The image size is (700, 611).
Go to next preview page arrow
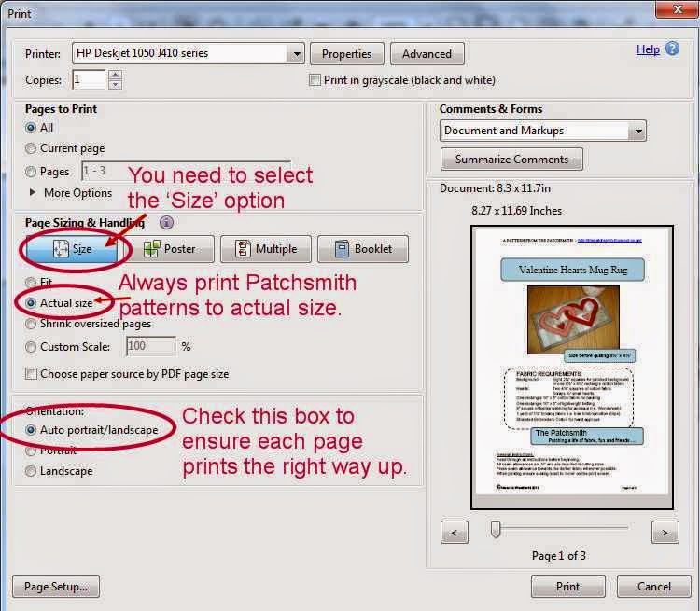665,532
